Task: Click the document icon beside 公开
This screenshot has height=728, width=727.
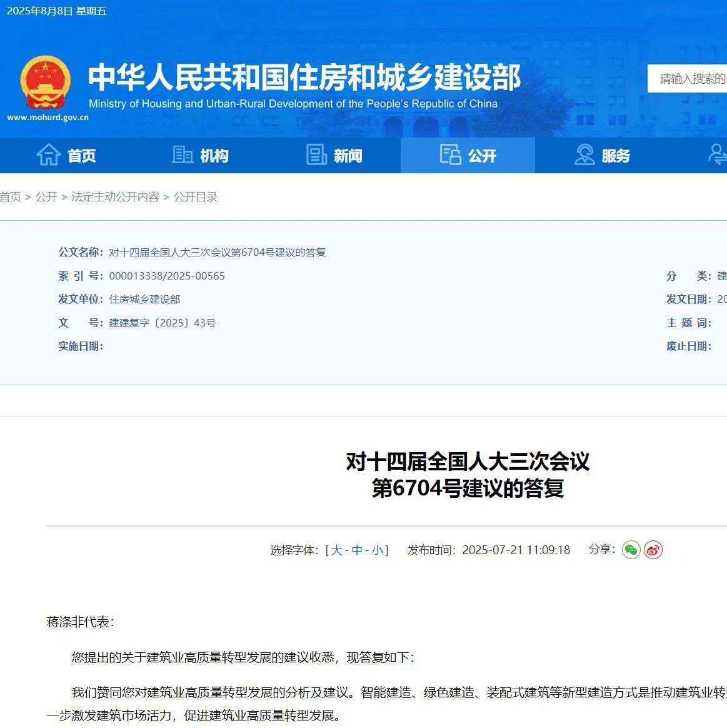Action: click(450, 154)
